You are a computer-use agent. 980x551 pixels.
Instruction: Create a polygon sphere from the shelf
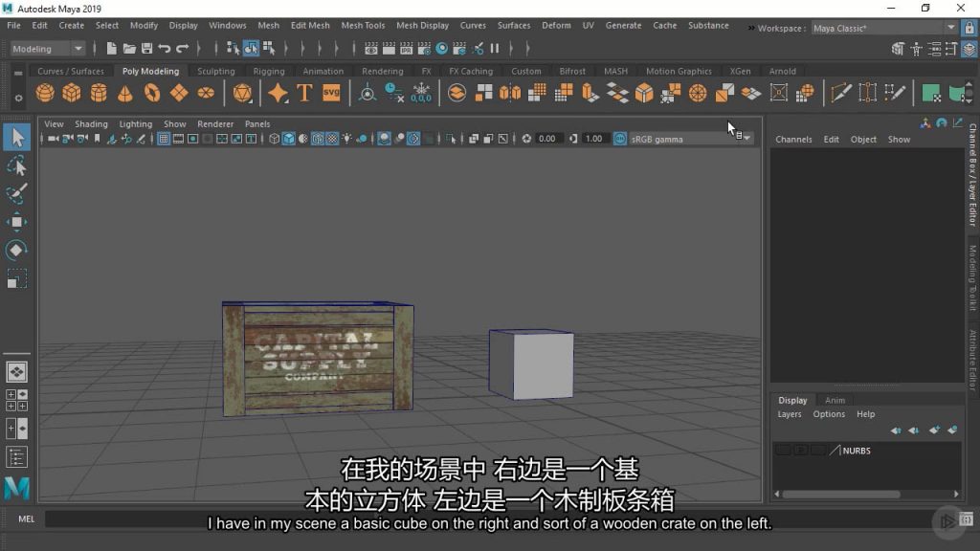click(44, 93)
